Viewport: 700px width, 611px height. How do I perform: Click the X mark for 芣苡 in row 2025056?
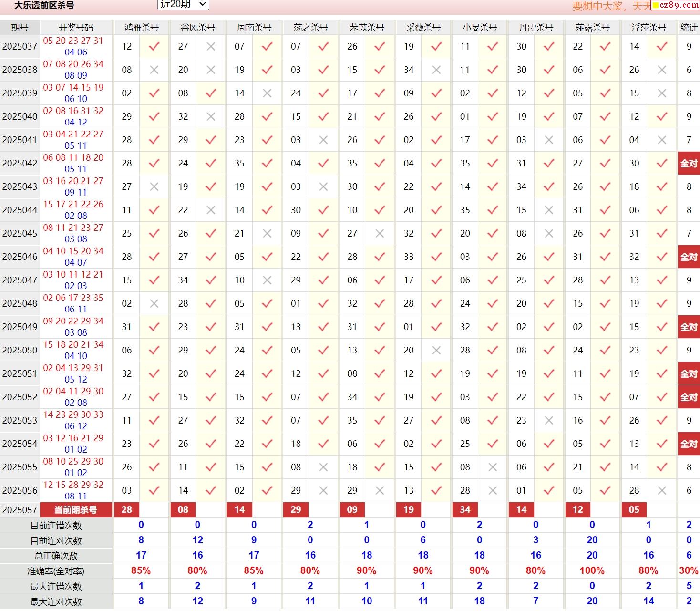click(x=380, y=490)
